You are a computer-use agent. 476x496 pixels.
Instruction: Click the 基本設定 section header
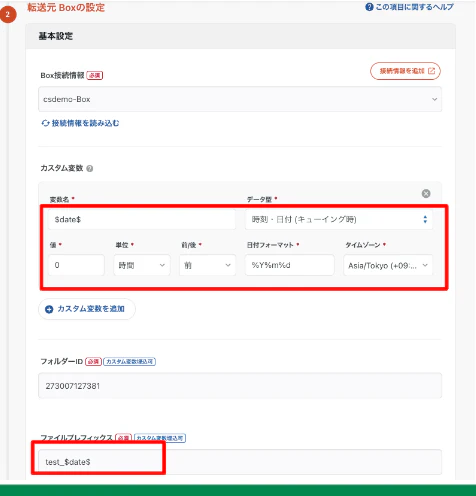click(240, 36)
